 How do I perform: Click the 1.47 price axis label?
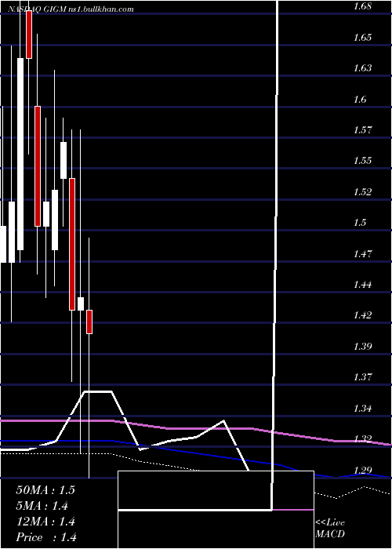pyautogui.click(x=362, y=253)
